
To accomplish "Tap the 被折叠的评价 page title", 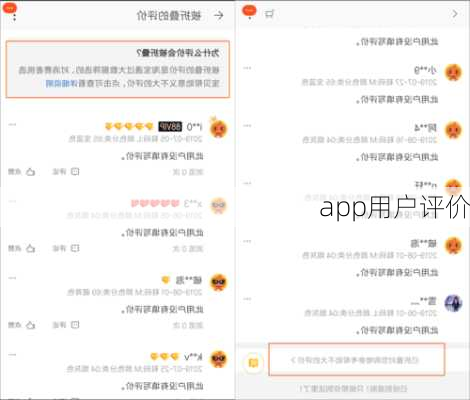I will [169, 15].
